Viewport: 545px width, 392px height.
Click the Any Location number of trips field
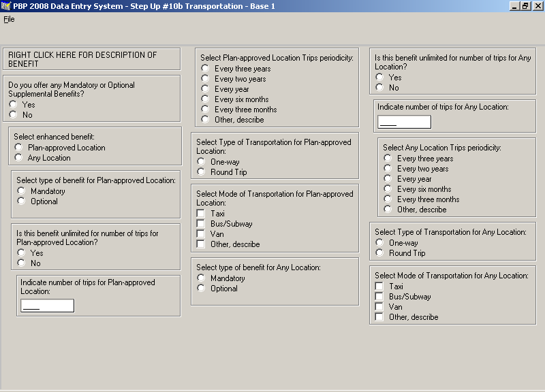[404, 122]
